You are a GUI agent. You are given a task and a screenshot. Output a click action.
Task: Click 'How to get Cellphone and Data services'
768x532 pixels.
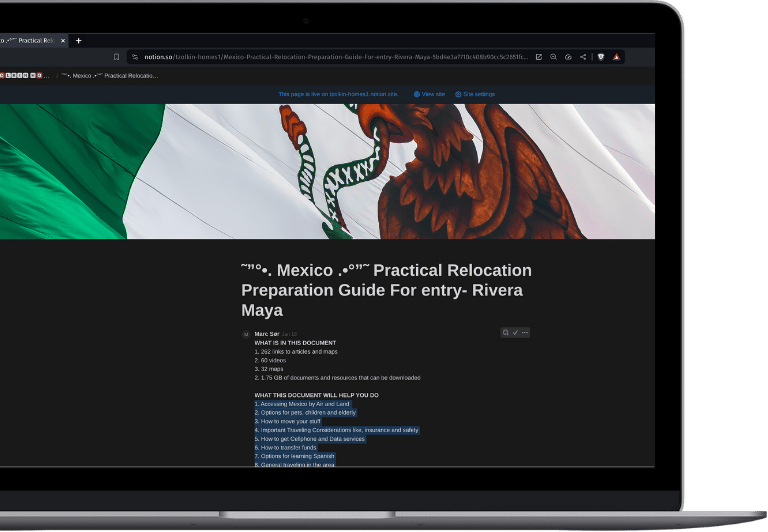click(310, 439)
